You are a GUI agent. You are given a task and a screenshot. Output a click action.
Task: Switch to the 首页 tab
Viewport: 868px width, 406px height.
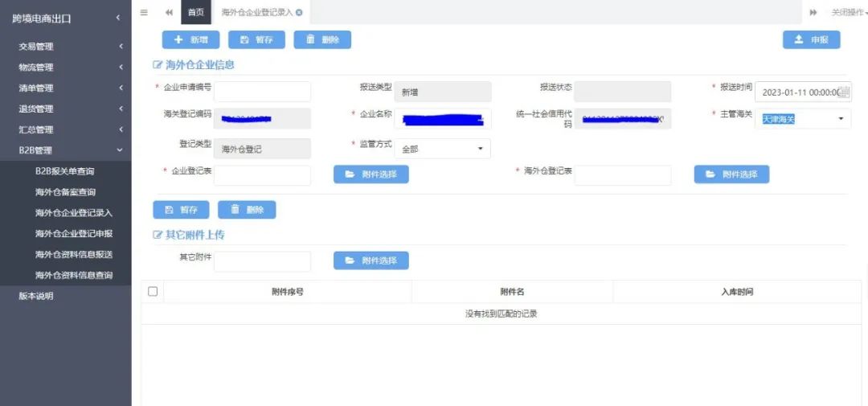[x=195, y=12]
